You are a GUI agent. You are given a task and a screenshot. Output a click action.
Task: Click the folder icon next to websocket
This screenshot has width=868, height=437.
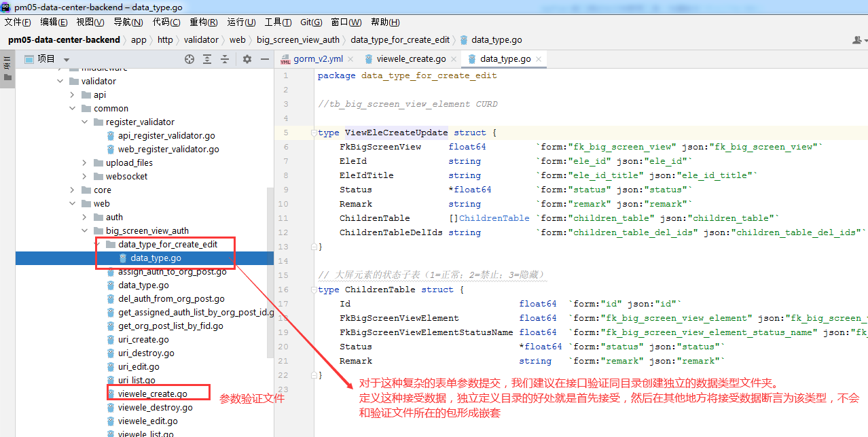98,176
